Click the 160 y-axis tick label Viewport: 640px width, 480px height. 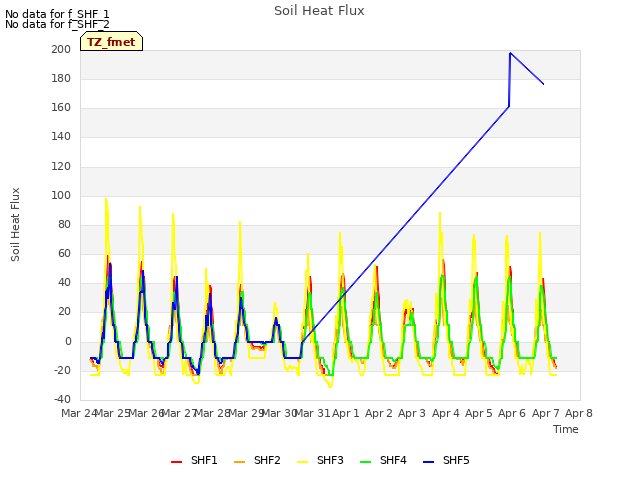[61, 108]
